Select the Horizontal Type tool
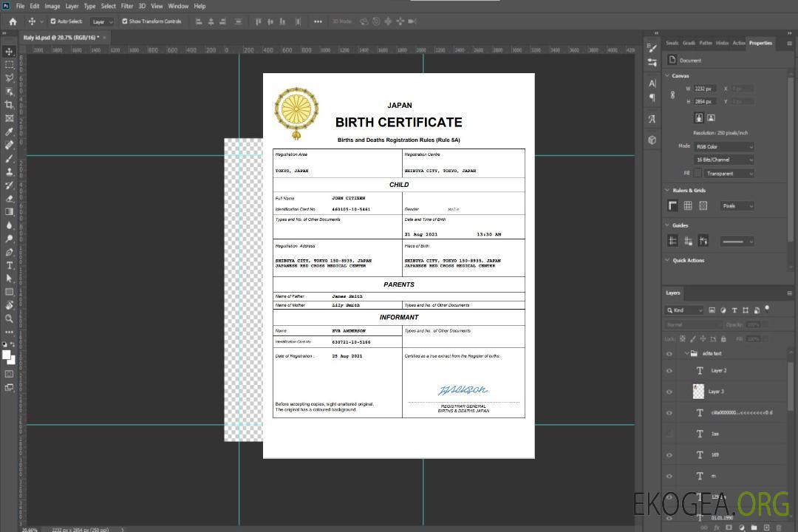Screen dimensions: 798x532 click(9, 265)
